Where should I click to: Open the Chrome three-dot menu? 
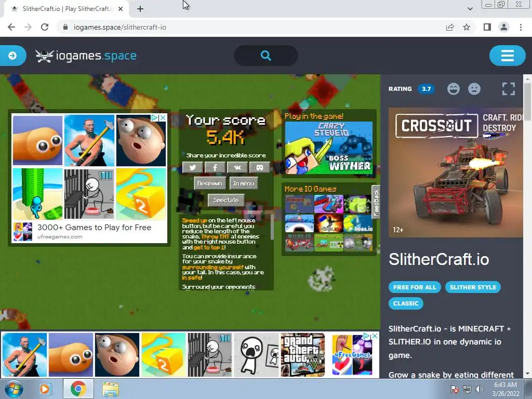coord(521,27)
